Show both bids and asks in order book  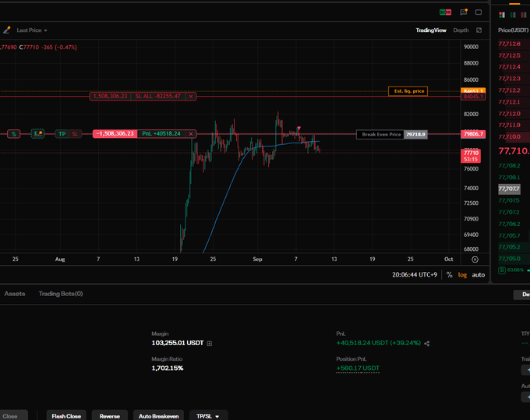[x=502, y=15]
